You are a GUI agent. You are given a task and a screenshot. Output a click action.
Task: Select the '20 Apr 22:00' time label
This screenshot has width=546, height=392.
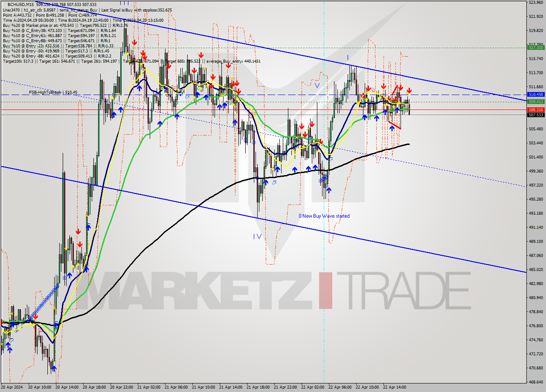122,388
